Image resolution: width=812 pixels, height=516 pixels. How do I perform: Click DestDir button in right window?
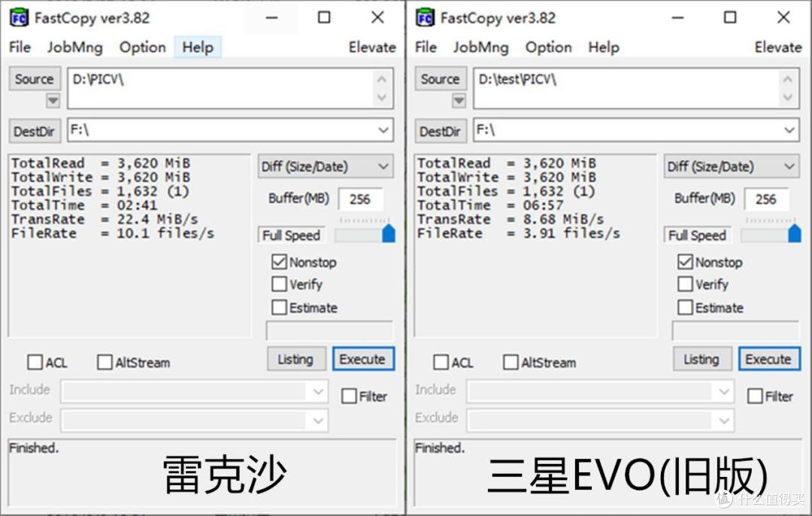(441, 131)
